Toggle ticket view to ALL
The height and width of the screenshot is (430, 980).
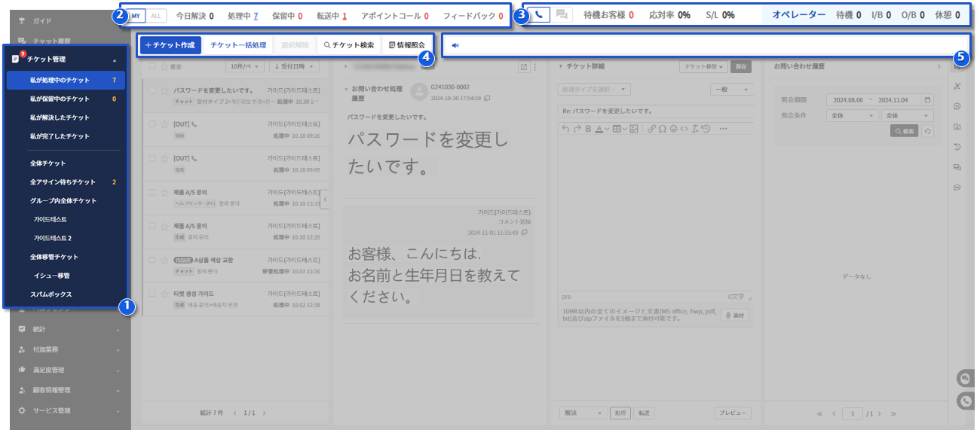pyautogui.click(x=156, y=15)
